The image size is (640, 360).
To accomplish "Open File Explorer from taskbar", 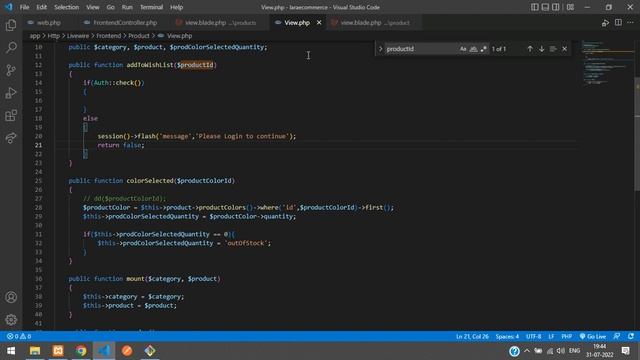I will pos(35,351).
